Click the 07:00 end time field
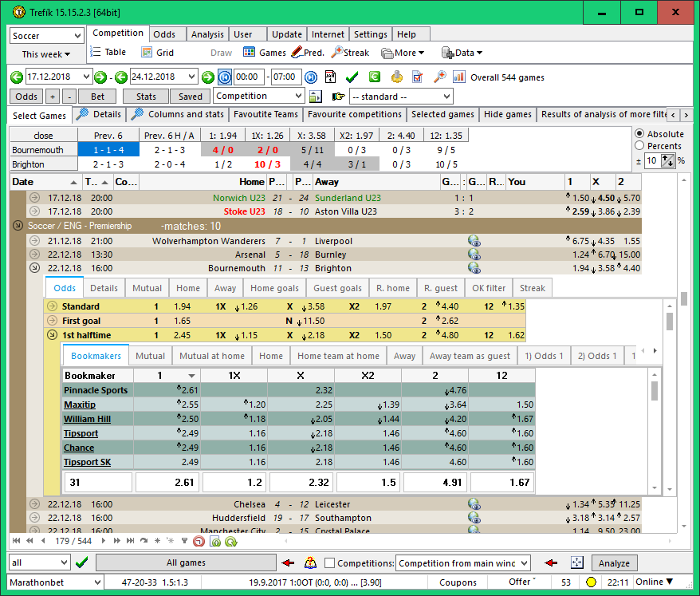Viewport: 700px width, 596px height. [284, 77]
